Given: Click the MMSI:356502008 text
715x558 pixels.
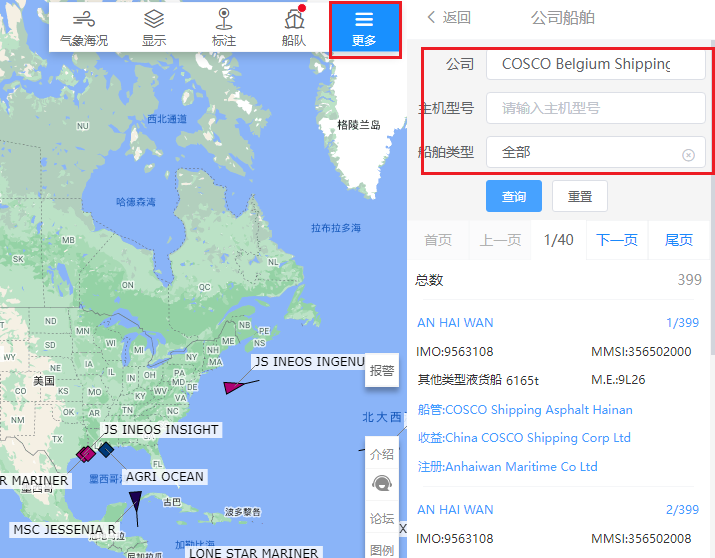Looking at the screenshot, I should 641,538.
